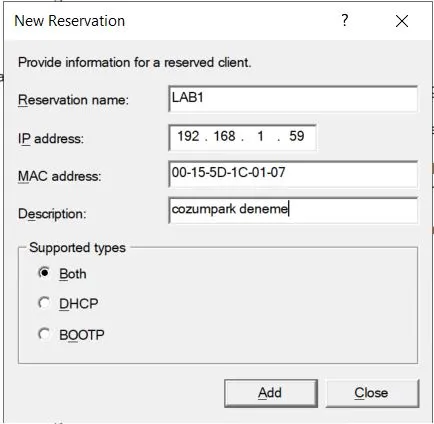434x424 pixels.
Task: Click the Reservation name field containing LAB1
Action: pos(293,99)
